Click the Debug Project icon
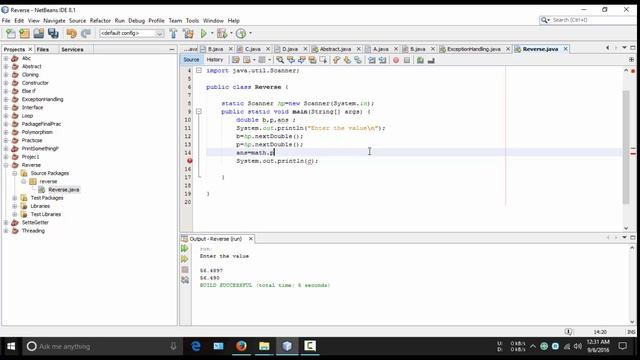This screenshot has width=640, height=360. tap(222, 33)
